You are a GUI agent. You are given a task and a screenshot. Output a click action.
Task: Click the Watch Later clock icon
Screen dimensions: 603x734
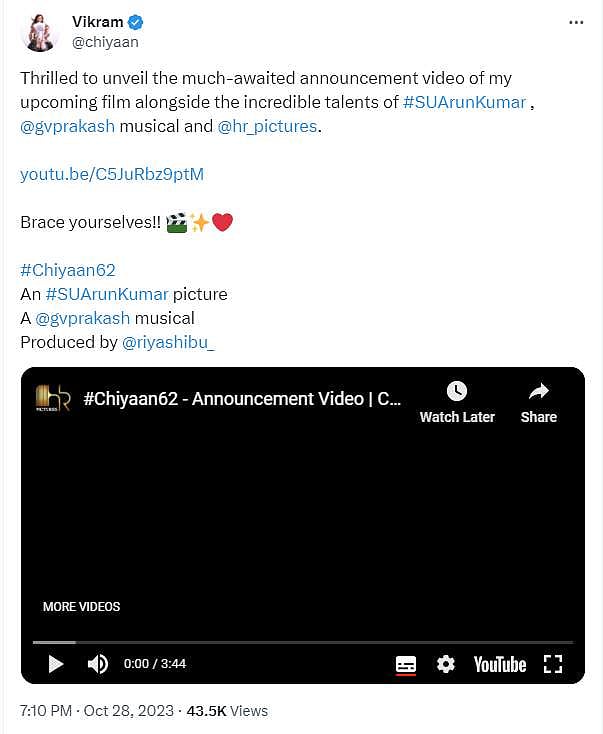(x=457, y=391)
